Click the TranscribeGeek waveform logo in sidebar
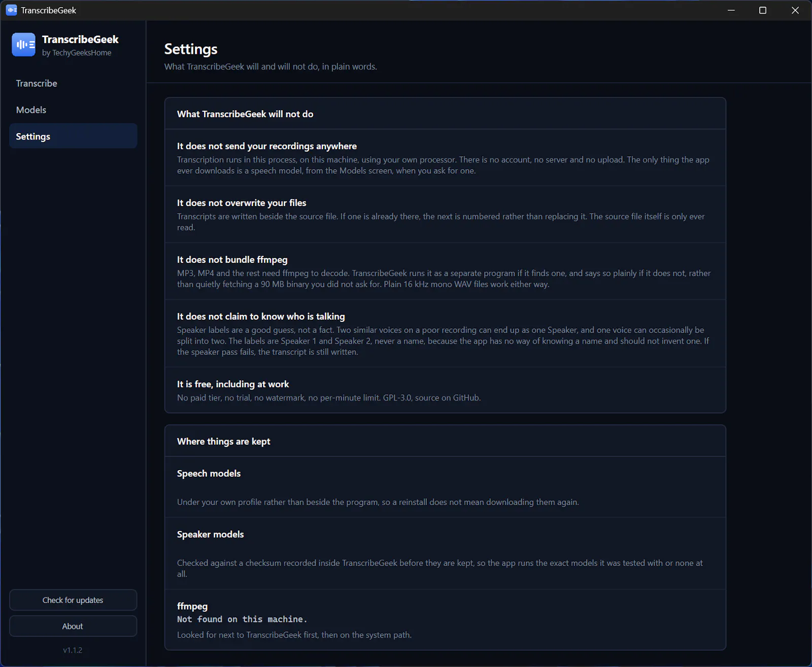Image resolution: width=812 pixels, height=667 pixels. (23, 45)
